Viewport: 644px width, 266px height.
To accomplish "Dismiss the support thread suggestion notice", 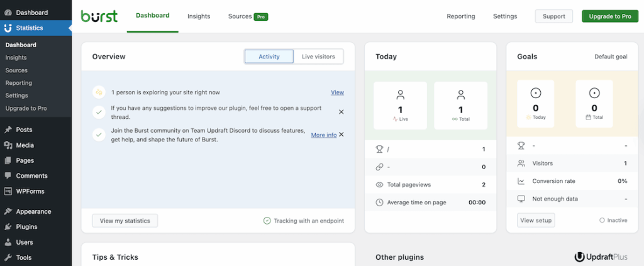I will [341, 112].
